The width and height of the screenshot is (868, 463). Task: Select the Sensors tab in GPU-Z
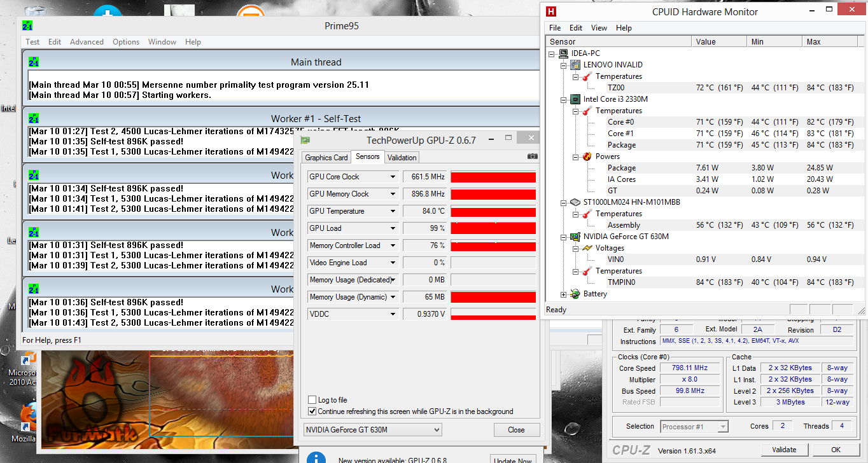point(368,156)
